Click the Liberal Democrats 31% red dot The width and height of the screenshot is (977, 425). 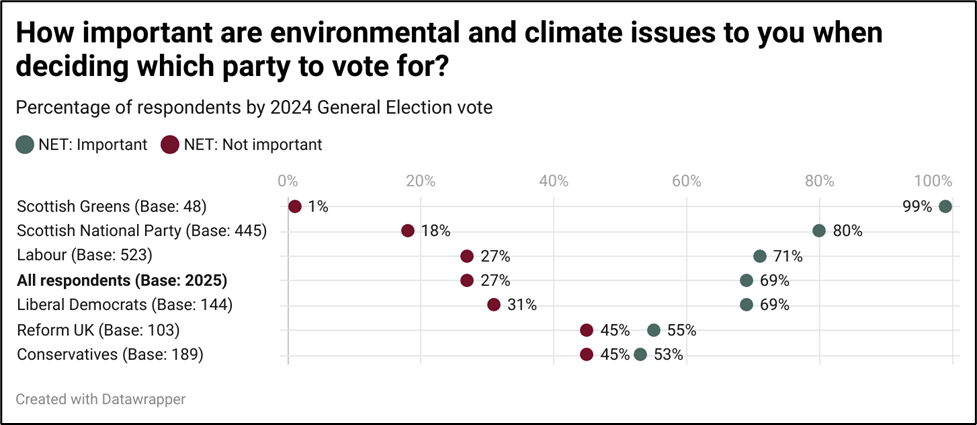tap(494, 305)
